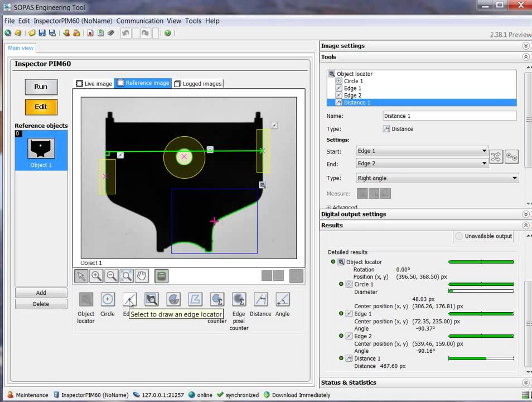Select Circle 1 in the tools tree
This screenshot has height=402, width=532.
coord(353,81)
